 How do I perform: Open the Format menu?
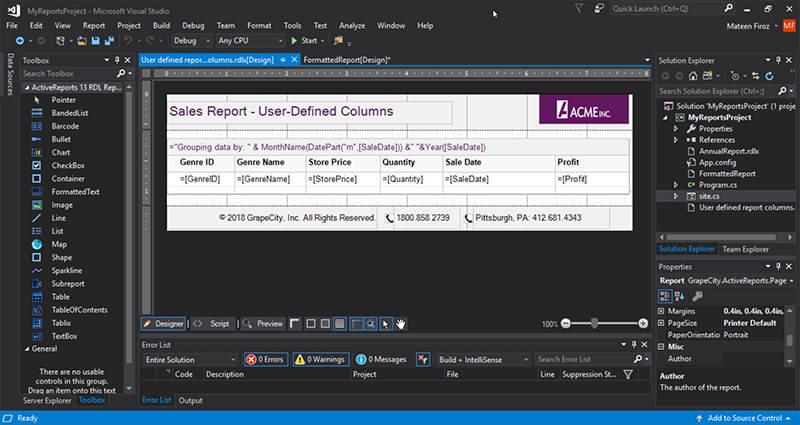[x=259, y=26]
